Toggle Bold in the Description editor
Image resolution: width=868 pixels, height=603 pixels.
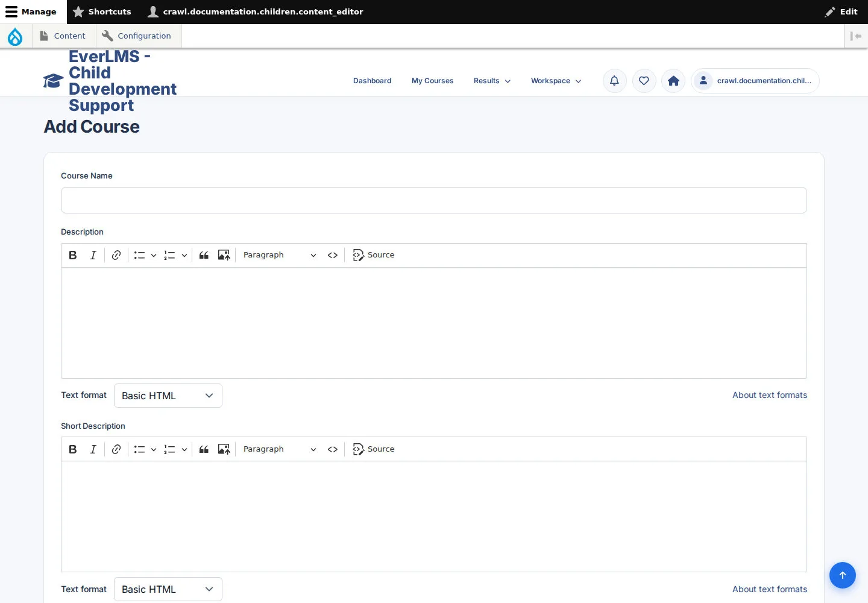73,255
